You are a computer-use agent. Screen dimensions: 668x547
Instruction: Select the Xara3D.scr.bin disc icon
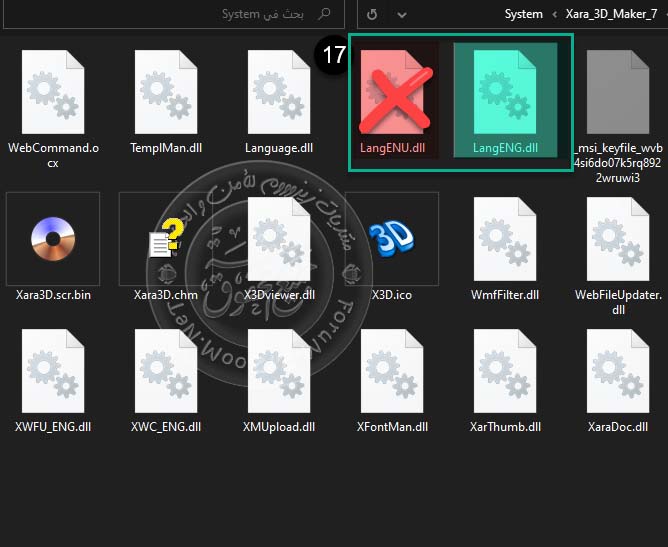click(53, 239)
